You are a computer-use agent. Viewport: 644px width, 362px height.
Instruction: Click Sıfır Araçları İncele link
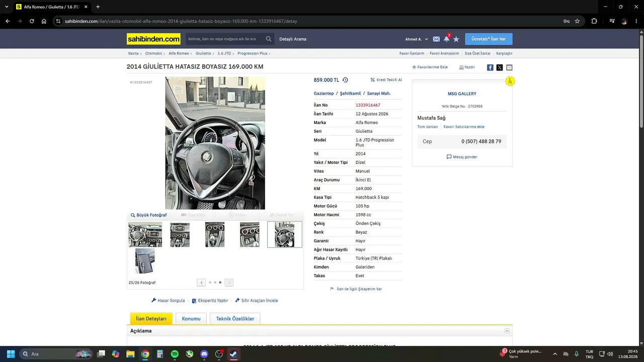pos(256,301)
